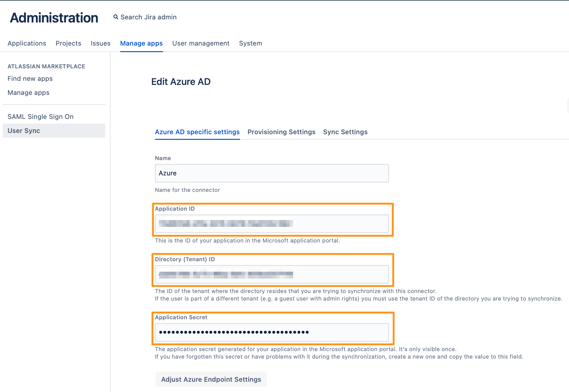The width and height of the screenshot is (569, 392).
Task: Click the Application Secret password field
Action: click(x=272, y=332)
